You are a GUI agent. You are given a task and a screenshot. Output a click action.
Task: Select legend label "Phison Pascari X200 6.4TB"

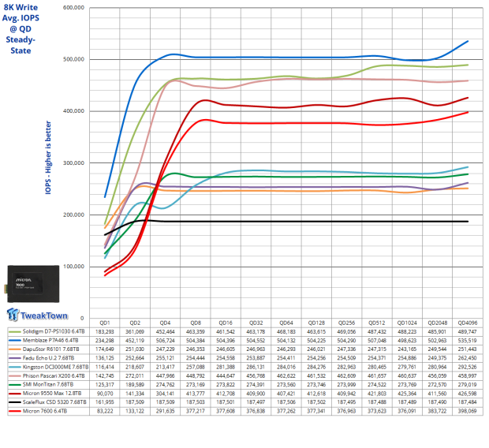pyautogui.click(x=54, y=375)
